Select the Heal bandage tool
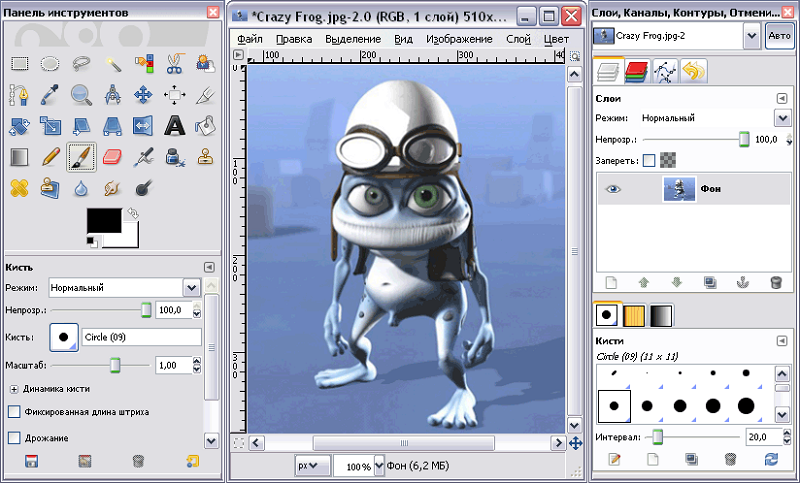Image resolution: width=800 pixels, height=483 pixels. tap(19, 188)
